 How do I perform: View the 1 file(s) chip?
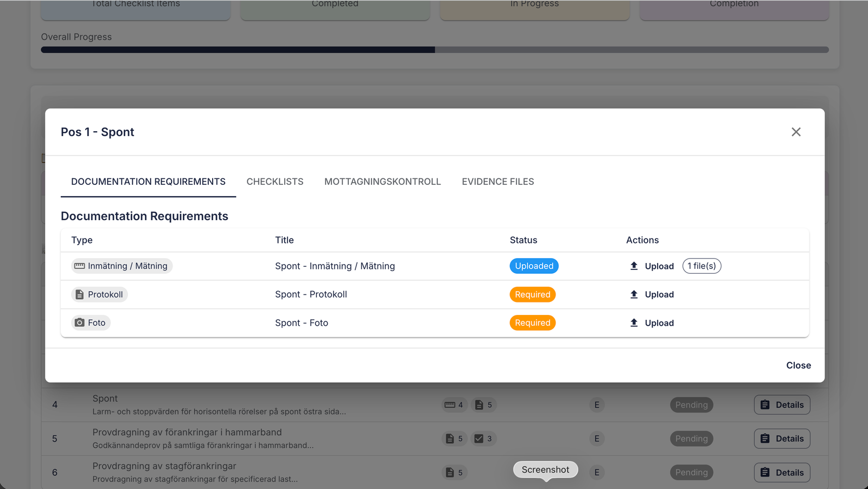pos(701,266)
